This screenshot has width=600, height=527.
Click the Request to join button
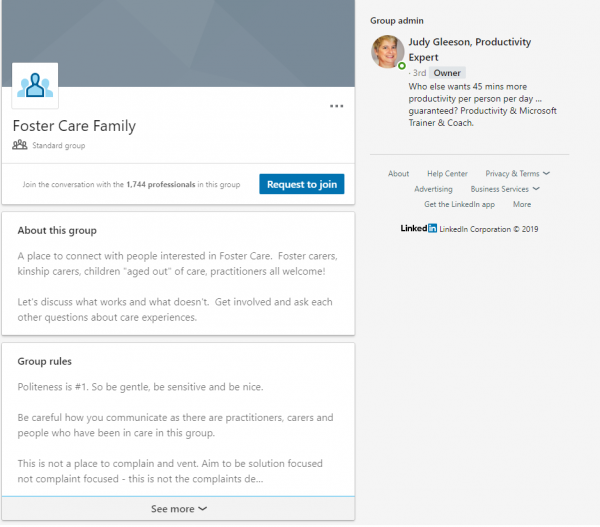pos(302,184)
